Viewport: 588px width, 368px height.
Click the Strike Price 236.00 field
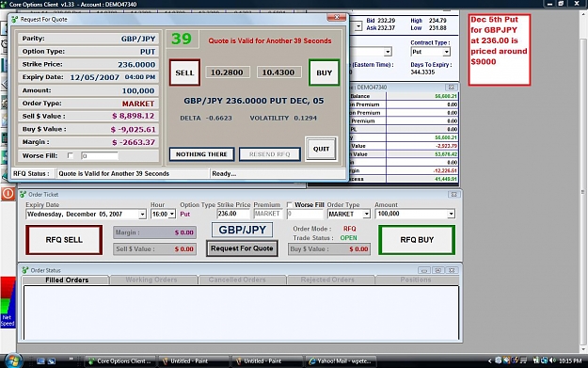233,214
